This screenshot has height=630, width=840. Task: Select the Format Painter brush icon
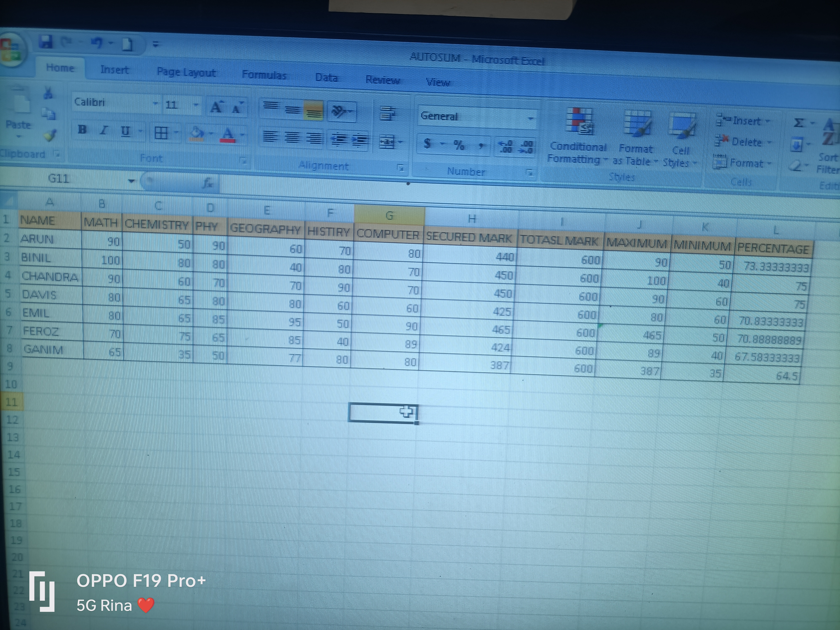[x=50, y=136]
